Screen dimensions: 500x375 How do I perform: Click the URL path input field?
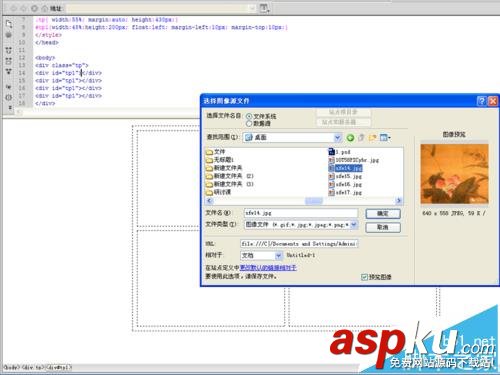pyautogui.click(x=299, y=244)
